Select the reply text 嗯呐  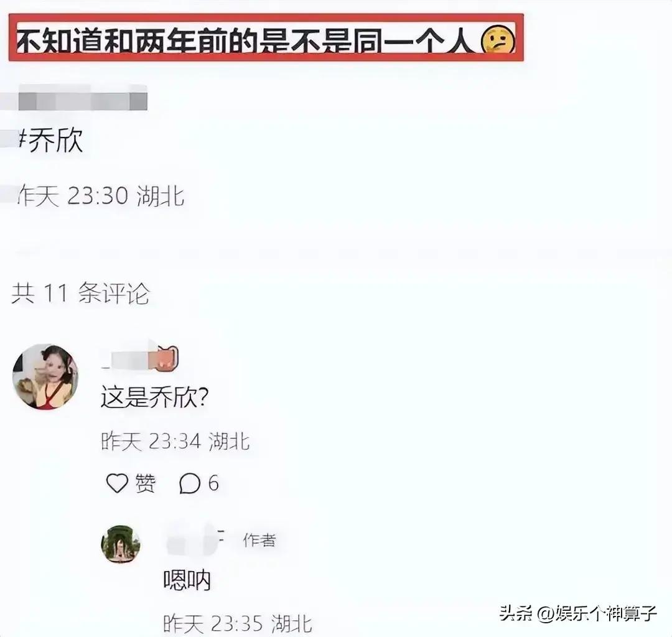pyautogui.click(x=187, y=581)
